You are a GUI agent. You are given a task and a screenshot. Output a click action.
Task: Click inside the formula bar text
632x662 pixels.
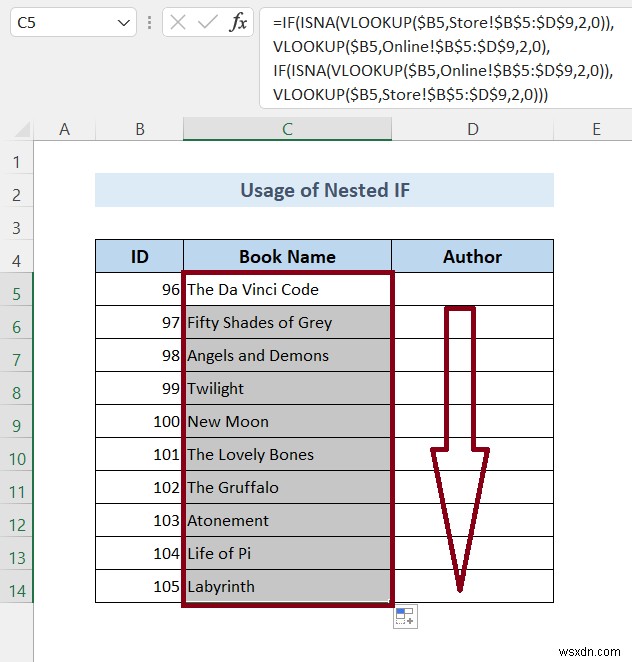pyautogui.click(x=446, y=58)
